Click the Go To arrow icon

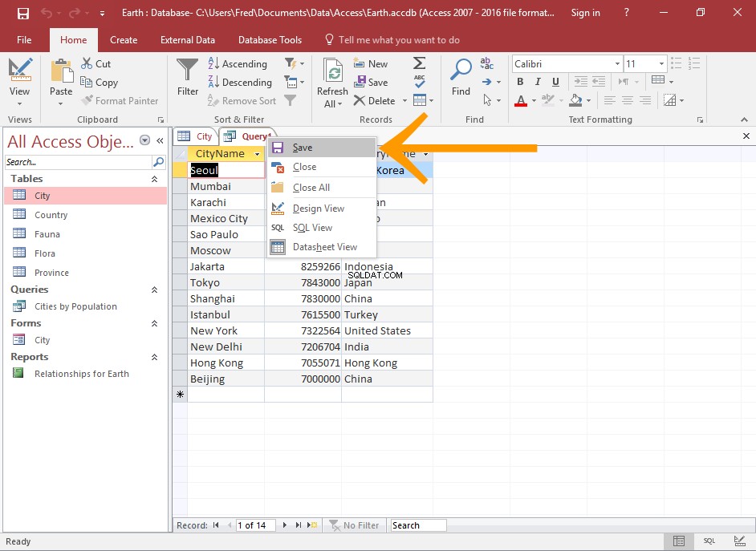coord(487,82)
